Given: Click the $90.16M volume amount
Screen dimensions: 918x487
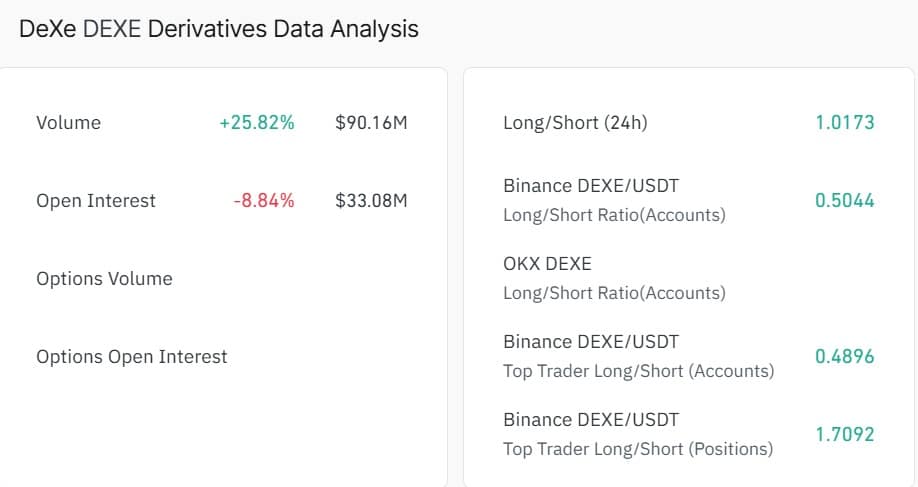Looking at the screenshot, I should [372, 123].
